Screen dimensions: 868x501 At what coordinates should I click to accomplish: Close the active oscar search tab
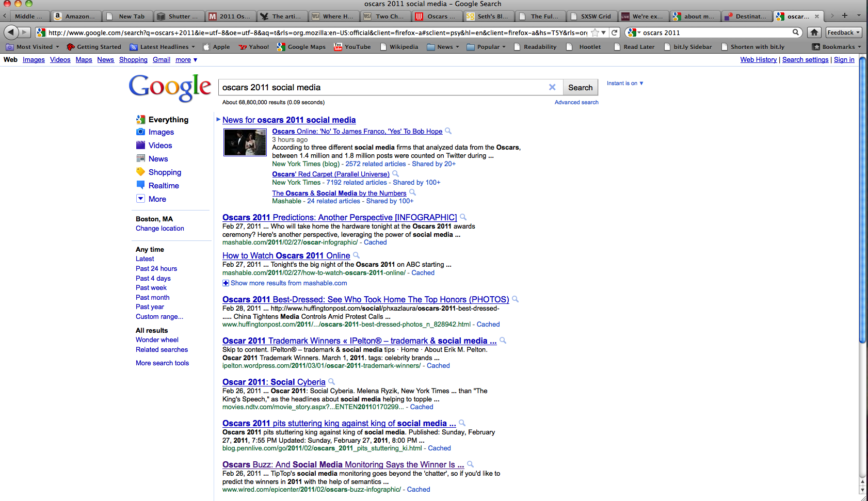pyautogui.click(x=817, y=17)
